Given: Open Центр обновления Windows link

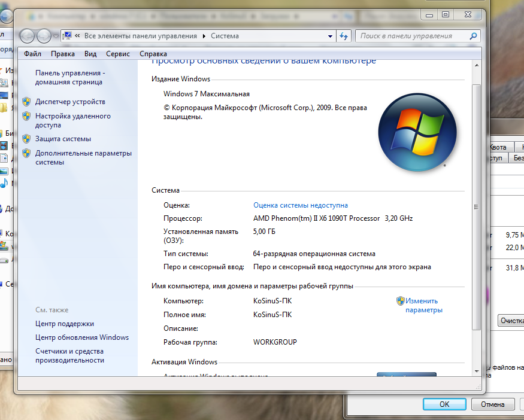Looking at the screenshot, I should 81,337.
